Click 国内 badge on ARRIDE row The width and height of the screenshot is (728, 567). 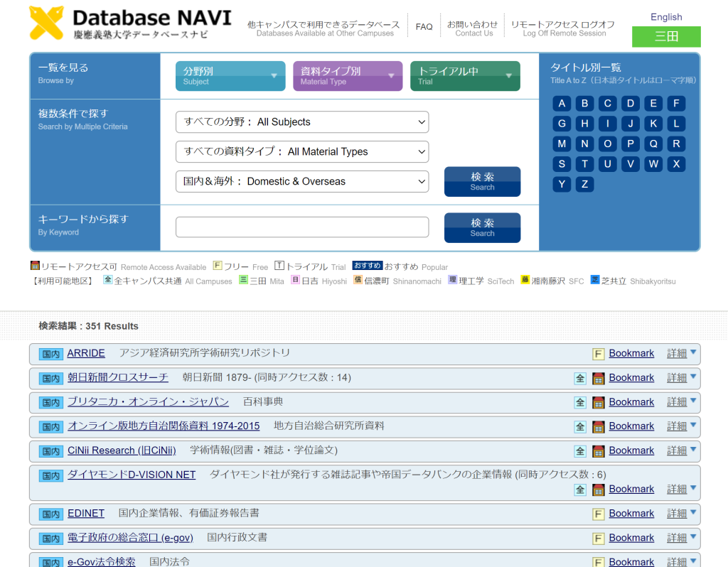pos(50,355)
